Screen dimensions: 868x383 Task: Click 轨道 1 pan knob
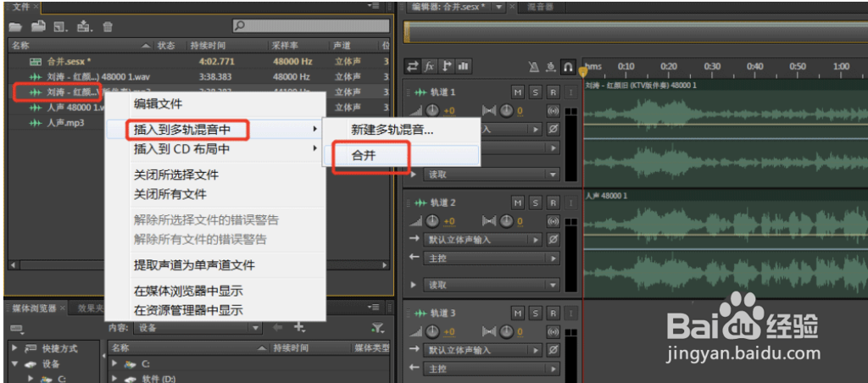point(507,111)
